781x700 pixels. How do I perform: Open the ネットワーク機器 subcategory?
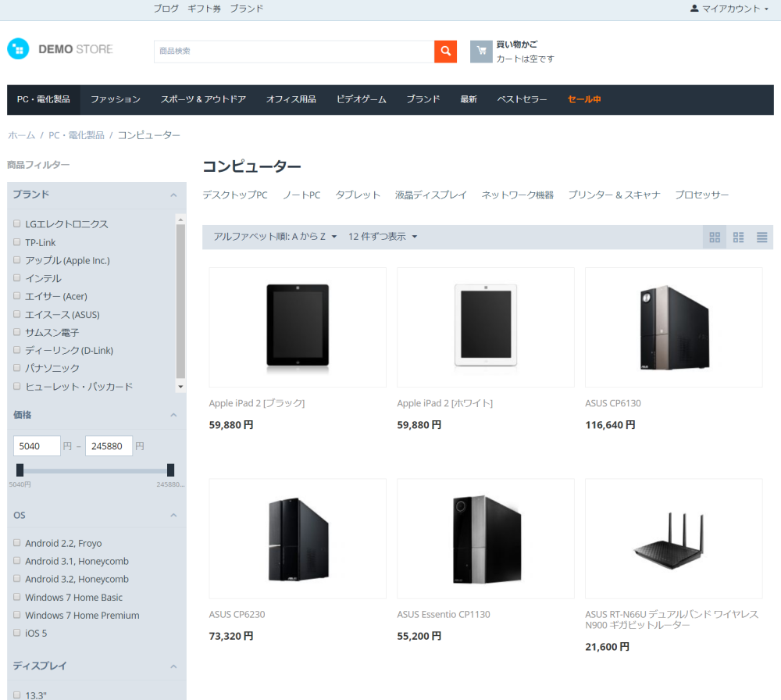[518, 195]
